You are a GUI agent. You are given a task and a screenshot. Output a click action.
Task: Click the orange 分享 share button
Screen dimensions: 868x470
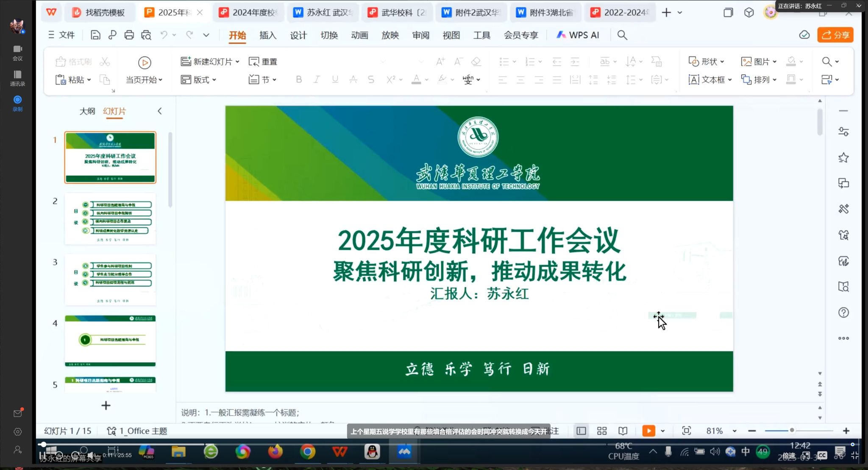(835, 35)
